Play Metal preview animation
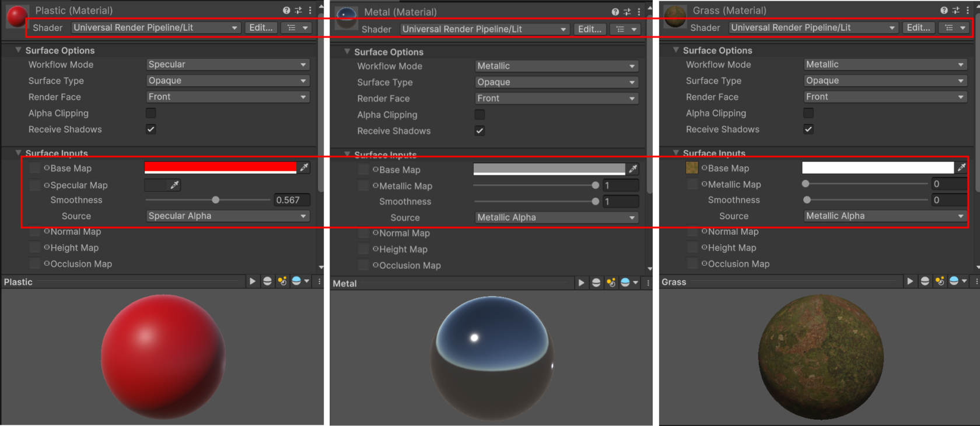 [582, 283]
